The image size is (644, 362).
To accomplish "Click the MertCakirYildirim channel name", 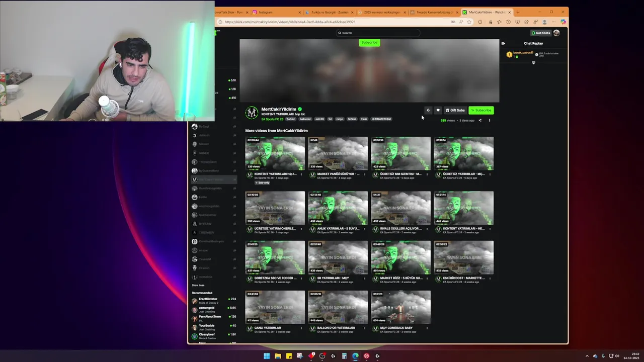I will tap(279, 109).
